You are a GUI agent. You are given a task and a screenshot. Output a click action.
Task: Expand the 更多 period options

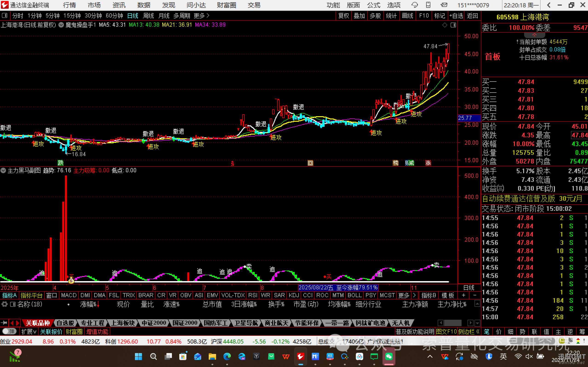coord(202,16)
